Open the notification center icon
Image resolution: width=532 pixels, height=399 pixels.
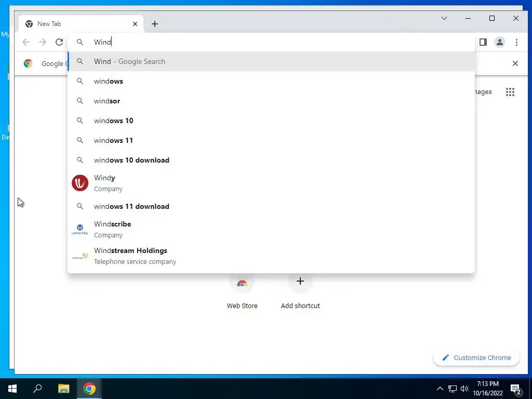[x=516, y=389]
